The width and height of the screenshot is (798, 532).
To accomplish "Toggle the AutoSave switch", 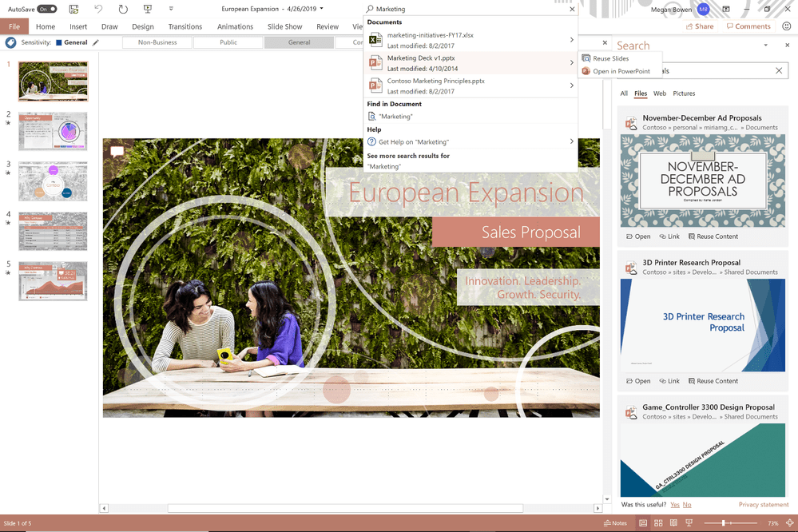I will click(47, 10).
